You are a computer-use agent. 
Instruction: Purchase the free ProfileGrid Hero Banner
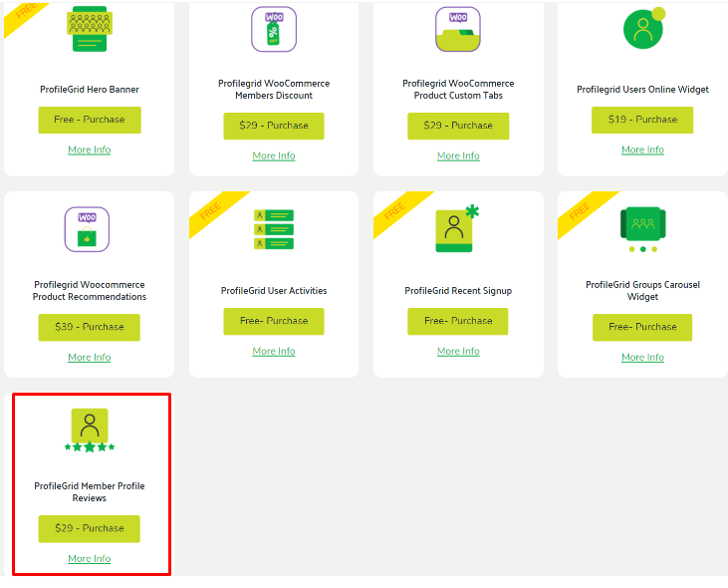90,120
